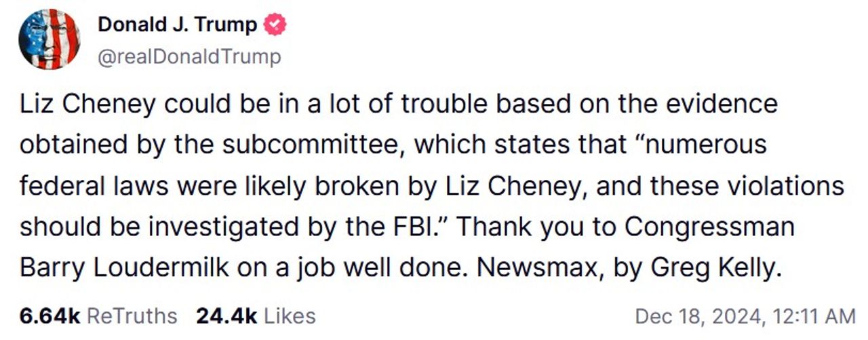Click the @realDonaldTrump handle

click(189, 57)
